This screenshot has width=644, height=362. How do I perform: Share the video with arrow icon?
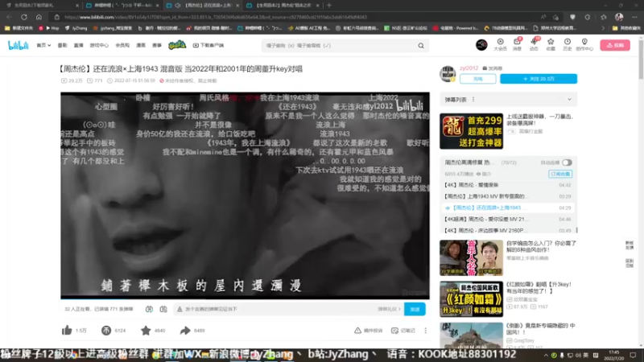point(185,331)
